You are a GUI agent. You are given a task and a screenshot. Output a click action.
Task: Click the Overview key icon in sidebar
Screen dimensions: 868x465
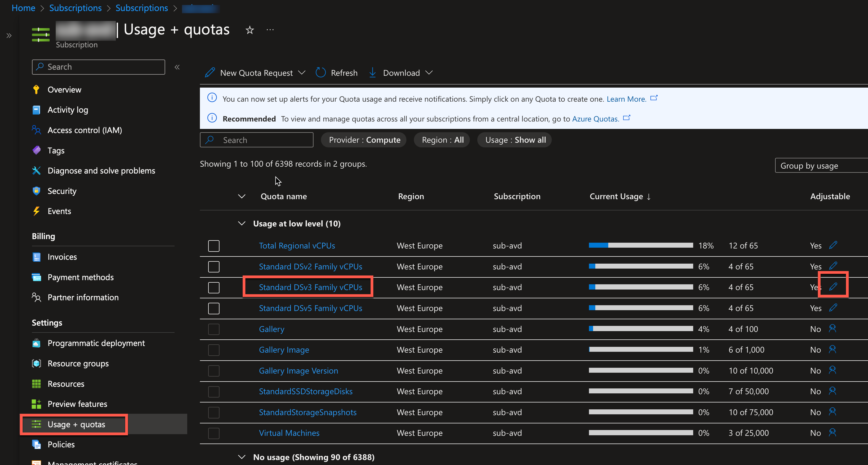(x=36, y=90)
